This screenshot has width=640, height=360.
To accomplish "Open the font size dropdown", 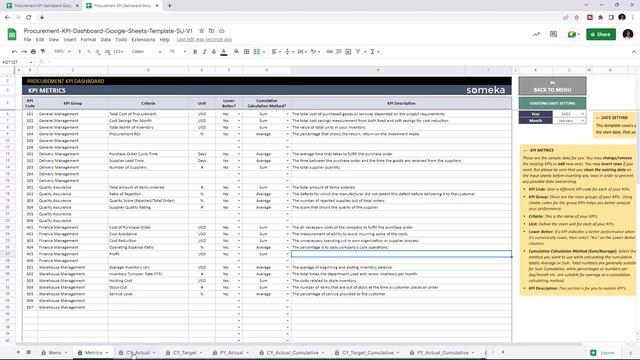I will [x=178, y=52].
